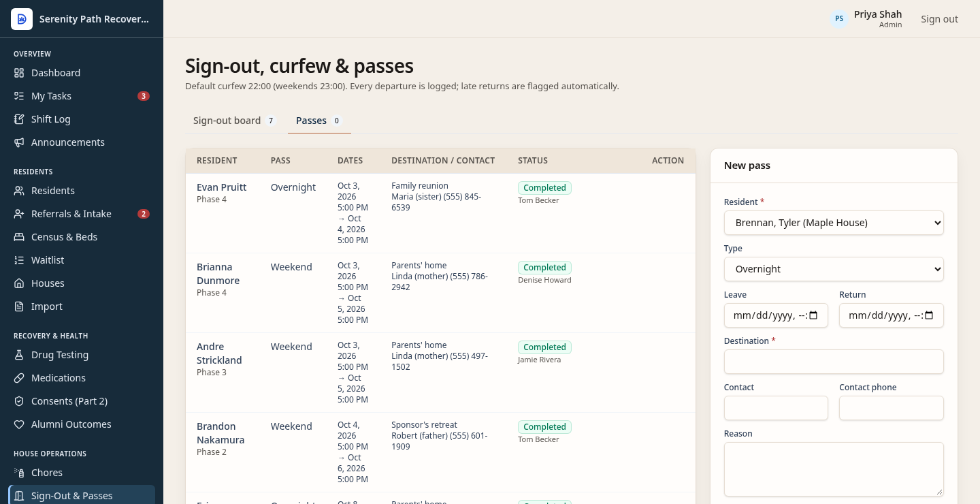Click Brianna Dunmore's Completed status badge

click(544, 268)
